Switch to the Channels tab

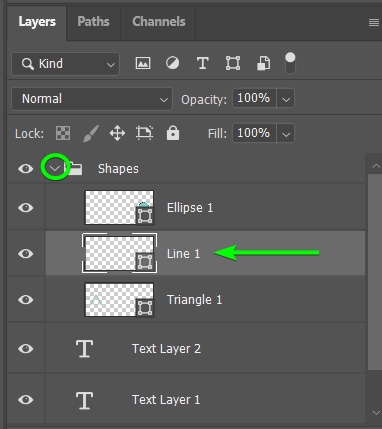(x=159, y=22)
